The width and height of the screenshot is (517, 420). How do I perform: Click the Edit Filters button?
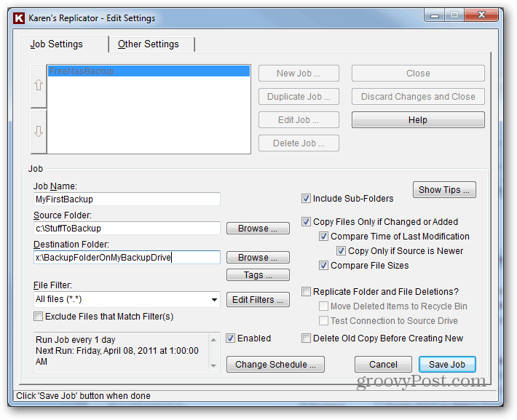point(258,300)
